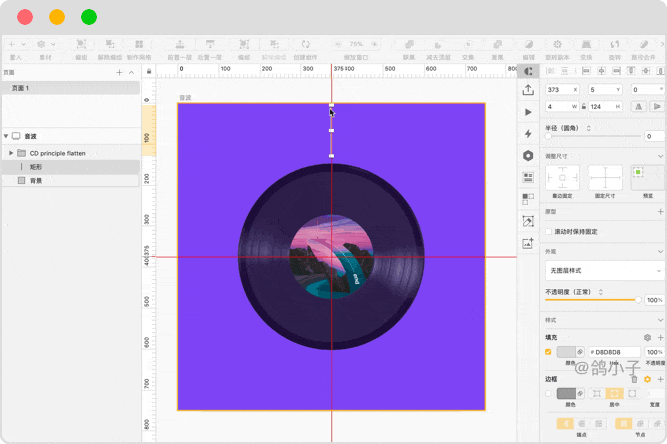Add a fill with the 填充 plus icon
Viewport: 667px width, 444px height.
[660, 337]
